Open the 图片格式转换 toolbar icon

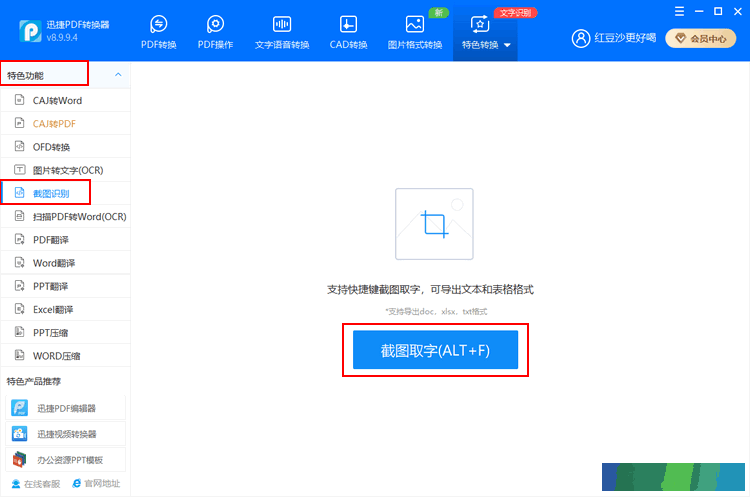[x=415, y=32]
